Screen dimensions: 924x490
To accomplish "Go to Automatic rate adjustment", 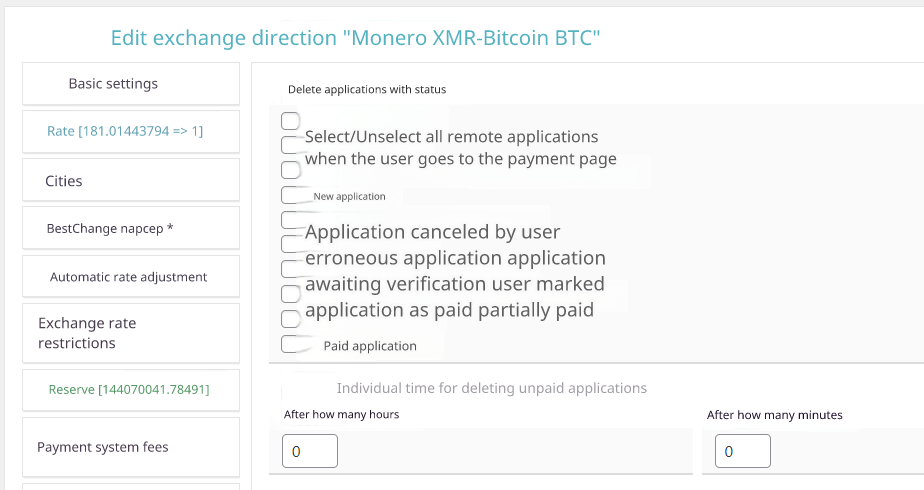I will point(130,277).
